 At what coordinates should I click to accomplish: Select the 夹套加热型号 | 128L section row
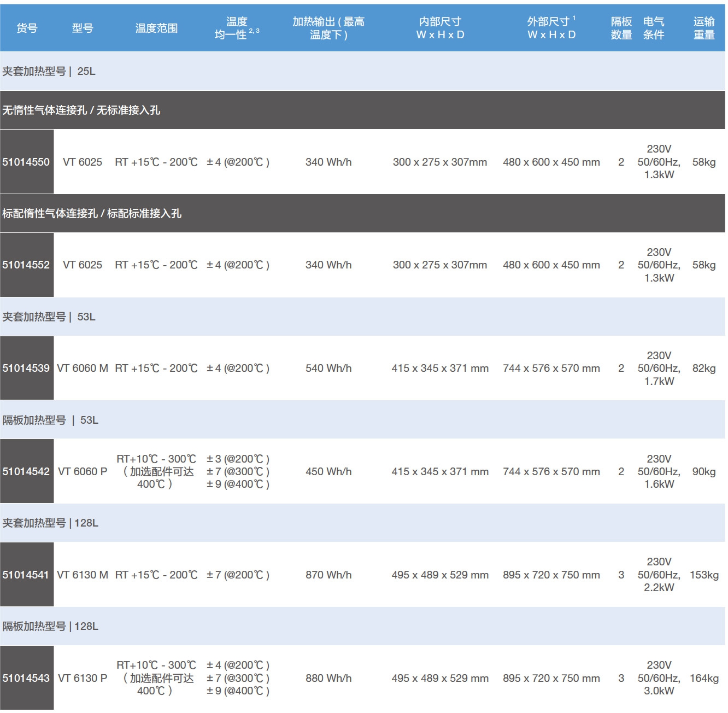click(x=363, y=523)
